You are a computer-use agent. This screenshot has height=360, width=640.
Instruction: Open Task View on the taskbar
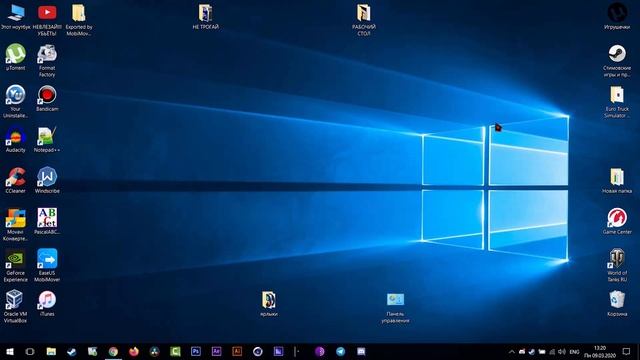(30, 351)
